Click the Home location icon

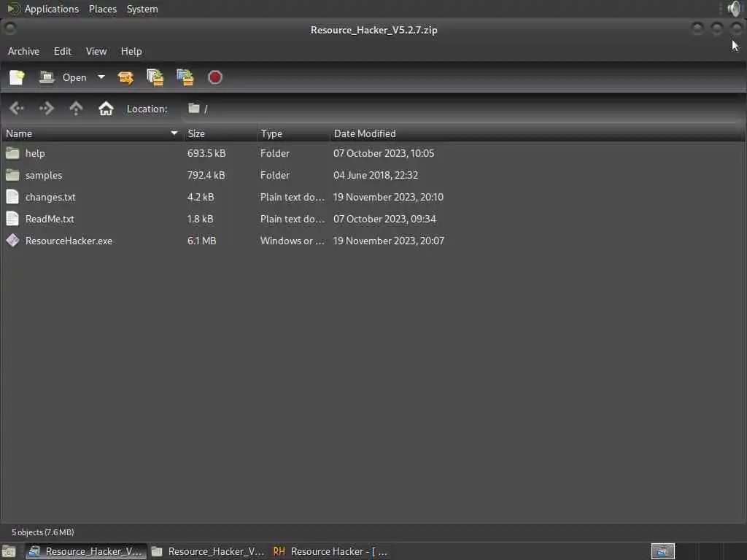pyautogui.click(x=106, y=109)
